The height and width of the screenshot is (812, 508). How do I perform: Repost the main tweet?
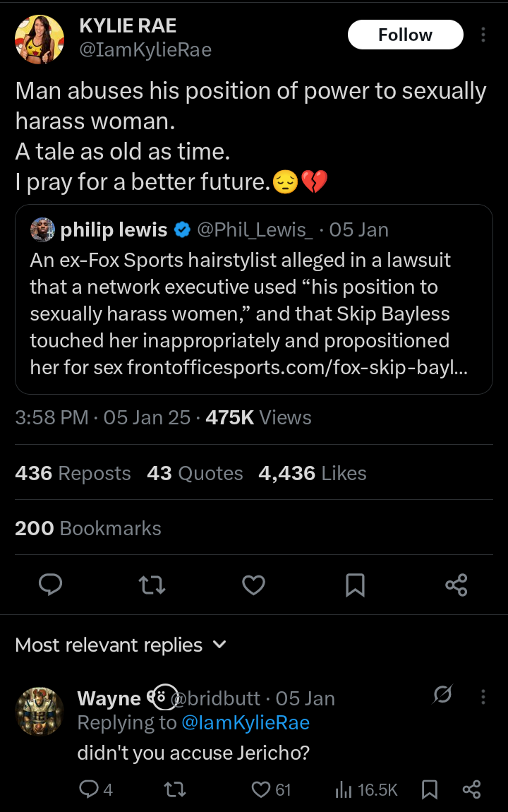(x=152, y=585)
